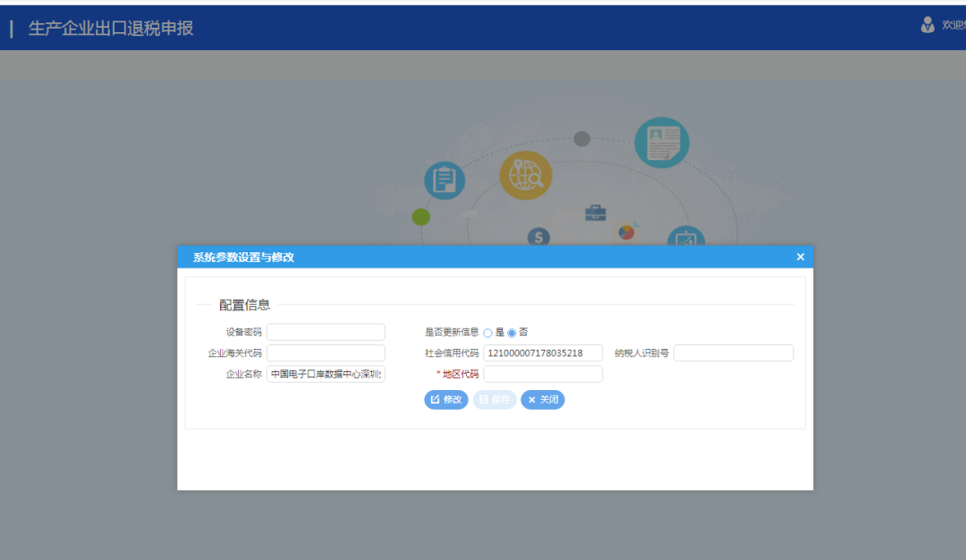Focus the 纳税人识别号 input field
966x560 pixels.
(x=733, y=353)
